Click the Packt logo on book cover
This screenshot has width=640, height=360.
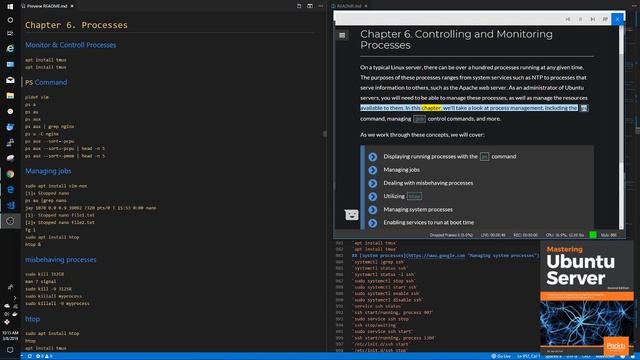tap(616, 346)
